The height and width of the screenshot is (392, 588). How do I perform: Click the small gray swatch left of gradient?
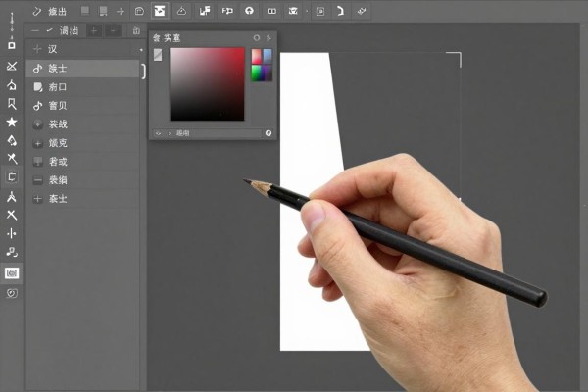pyautogui.click(x=158, y=55)
